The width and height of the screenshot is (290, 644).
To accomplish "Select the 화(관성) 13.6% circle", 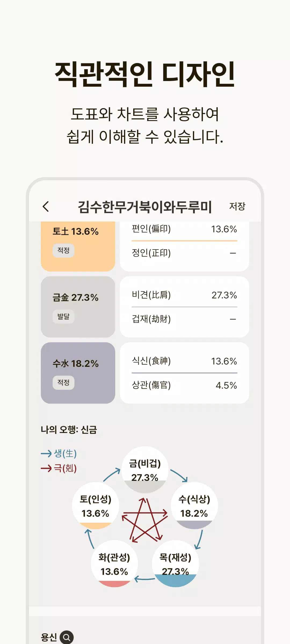I will (x=114, y=564).
